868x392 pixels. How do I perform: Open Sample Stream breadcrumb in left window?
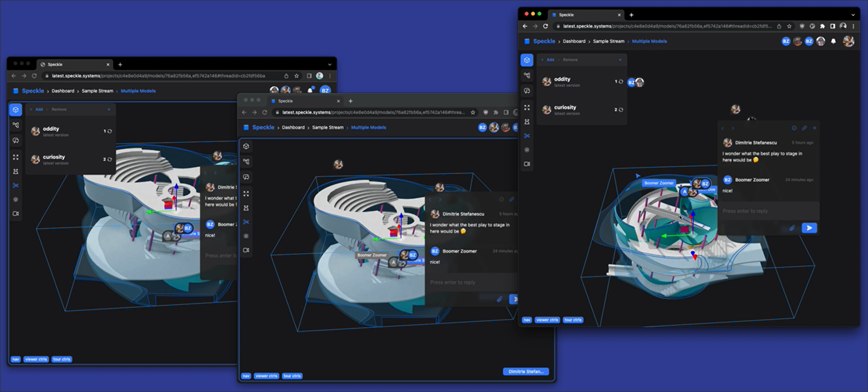tap(97, 91)
